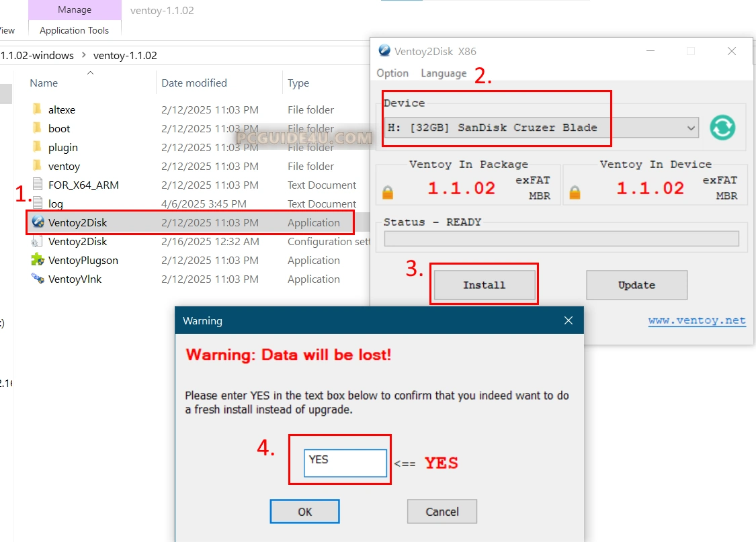The image size is (756, 542).
Task: Open the Language menu in Ventoy2Disk
Action: pyautogui.click(x=444, y=73)
